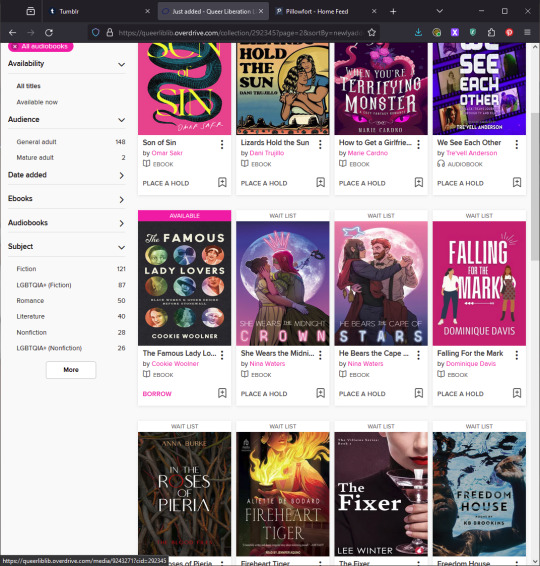Screen dimensions: 540x566
Task: Open The Fixer book cover thumbnail
Action: (x=381, y=494)
